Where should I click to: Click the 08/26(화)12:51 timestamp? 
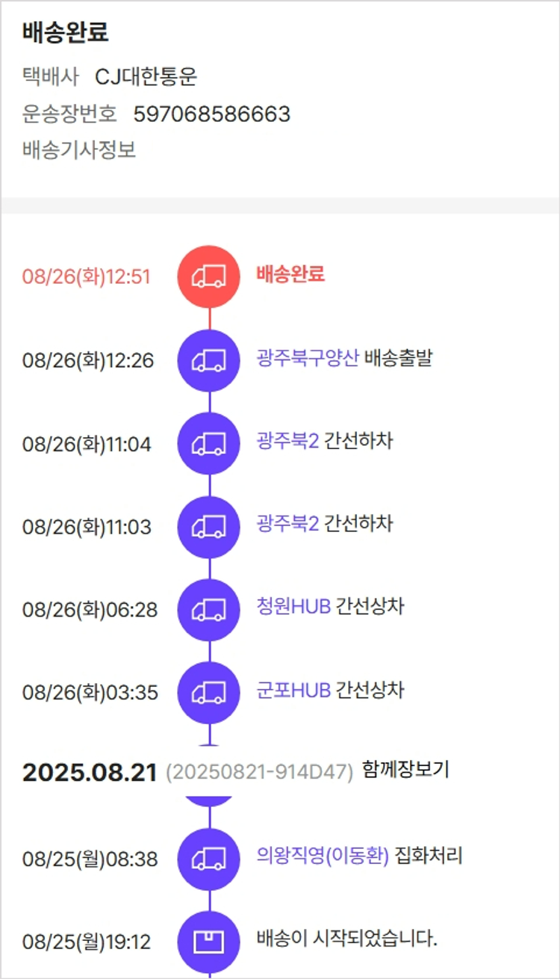pos(87,277)
